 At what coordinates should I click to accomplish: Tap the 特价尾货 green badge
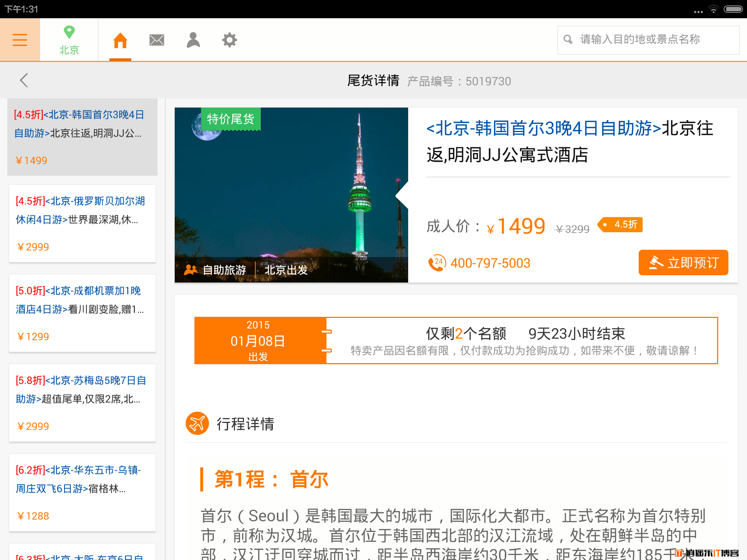[x=231, y=119]
